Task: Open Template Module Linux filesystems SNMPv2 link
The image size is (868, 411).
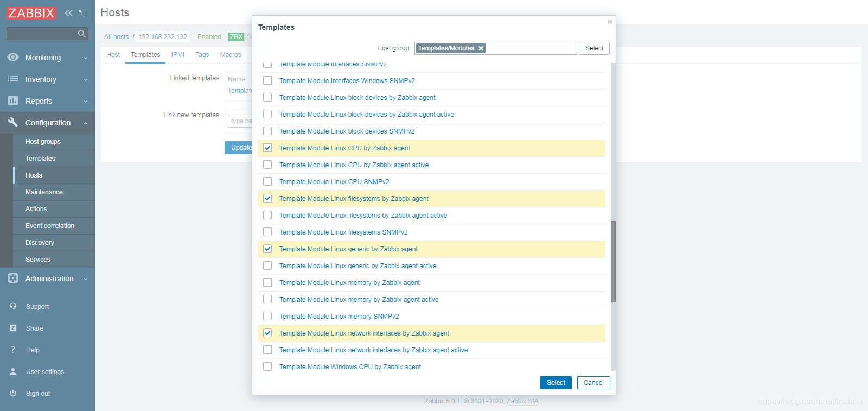Action: point(343,232)
